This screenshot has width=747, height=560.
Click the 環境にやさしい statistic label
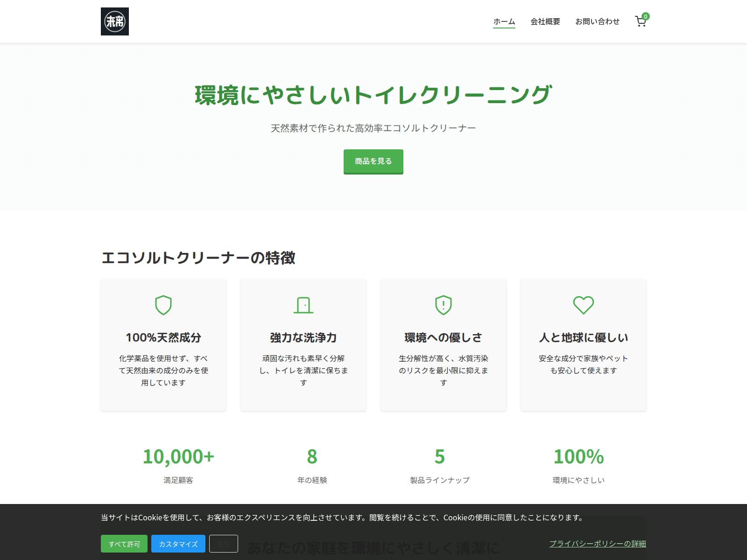coord(579,480)
